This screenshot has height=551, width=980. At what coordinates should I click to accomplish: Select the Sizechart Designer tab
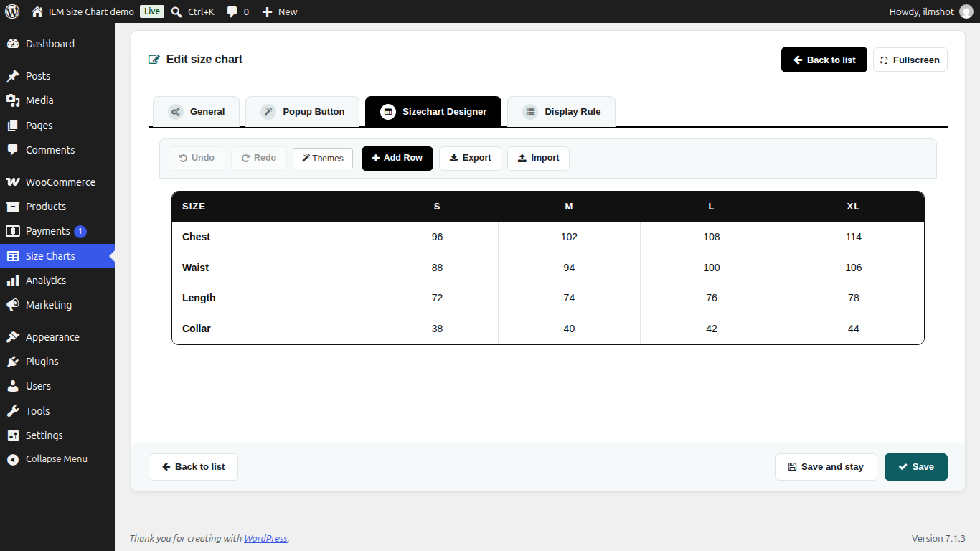coord(433,112)
